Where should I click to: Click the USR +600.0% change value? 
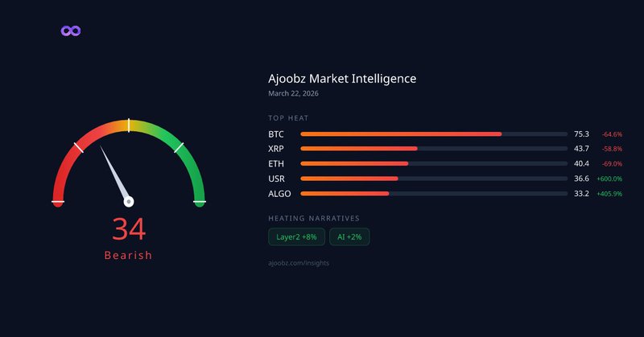(x=609, y=179)
